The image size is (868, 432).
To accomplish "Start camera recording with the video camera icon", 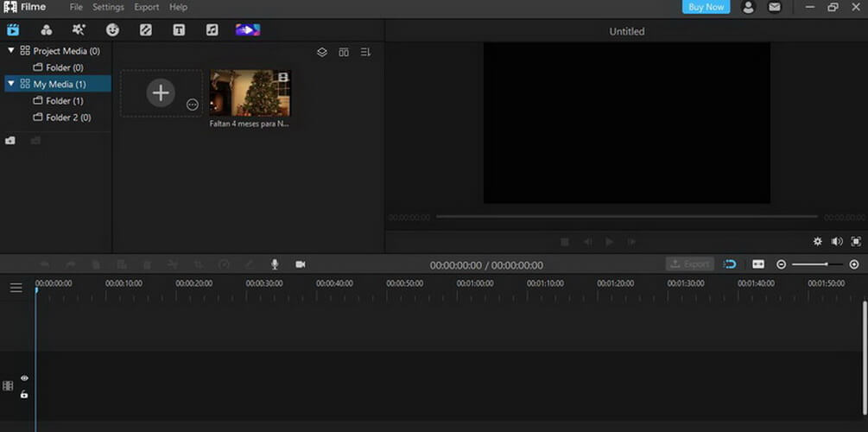I will [x=301, y=264].
